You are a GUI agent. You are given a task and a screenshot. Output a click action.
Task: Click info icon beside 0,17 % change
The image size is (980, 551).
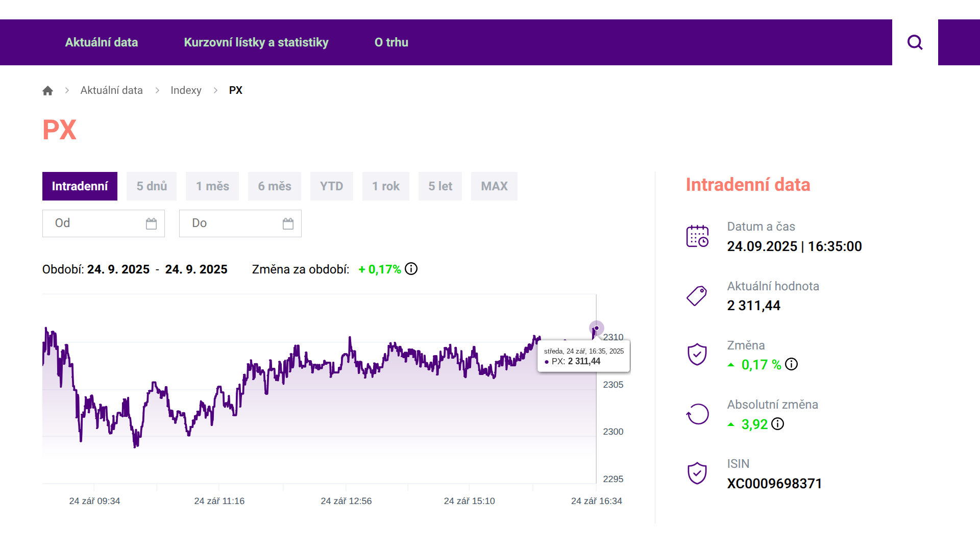pyautogui.click(x=791, y=364)
